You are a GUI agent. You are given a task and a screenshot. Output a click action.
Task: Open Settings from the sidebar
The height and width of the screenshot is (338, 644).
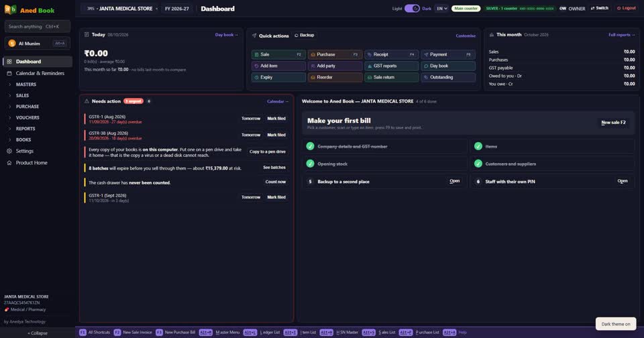click(x=38, y=151)
